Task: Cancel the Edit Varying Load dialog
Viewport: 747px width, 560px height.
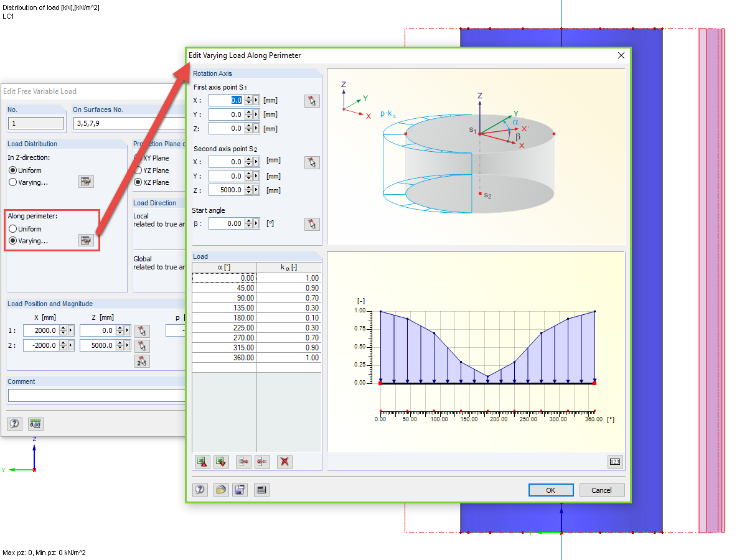Action: pyautogui.click(x=601, y=490)
